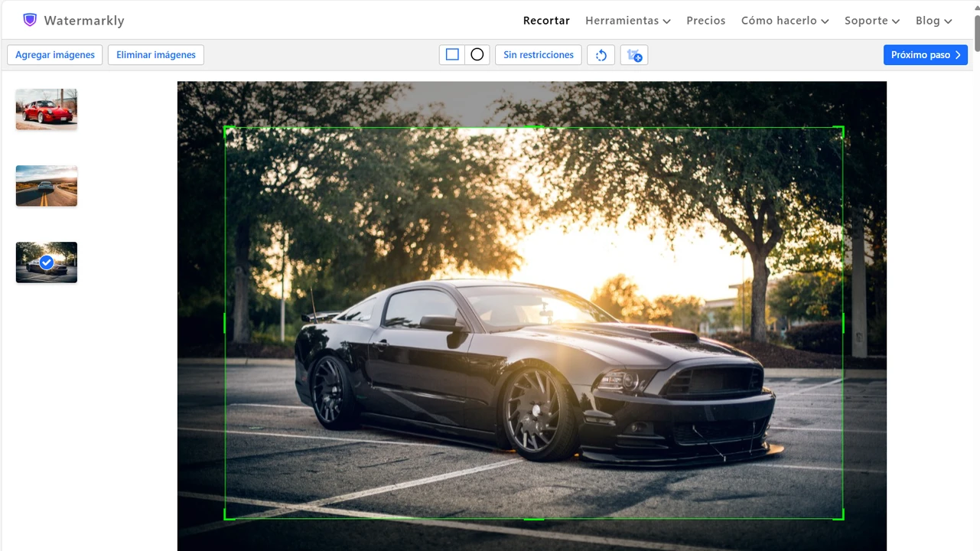The height and width of the screenshot is (551, 980).
Task: Proceed with Próximo paso button
Action: 925,55
